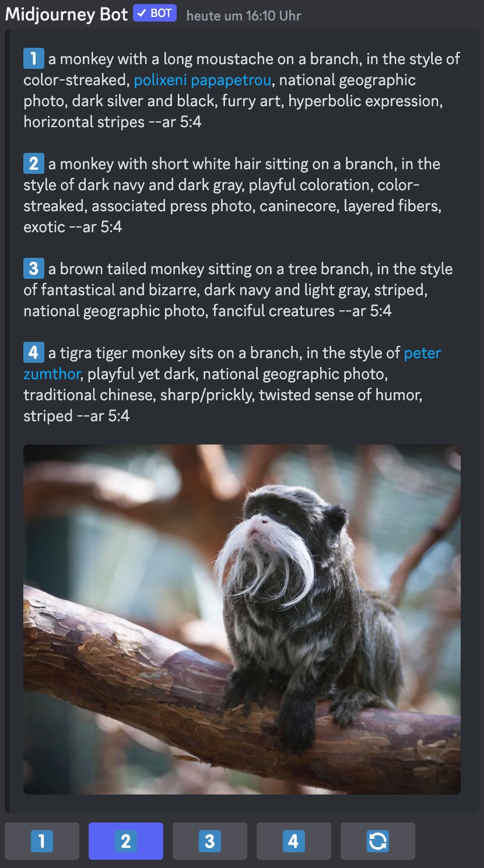
Task: Click the verified BOT badge
Action: pyautogui.click(x=155, y=13)
